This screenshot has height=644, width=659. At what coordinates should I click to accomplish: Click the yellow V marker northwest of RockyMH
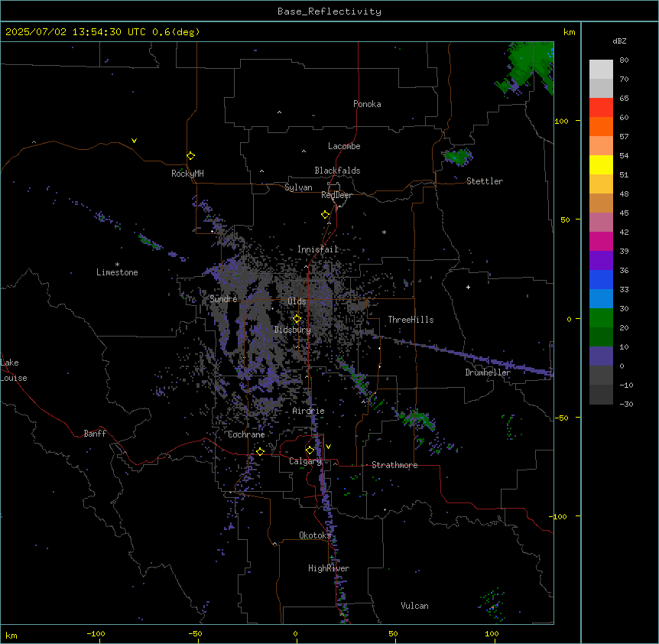click(134, 141)
